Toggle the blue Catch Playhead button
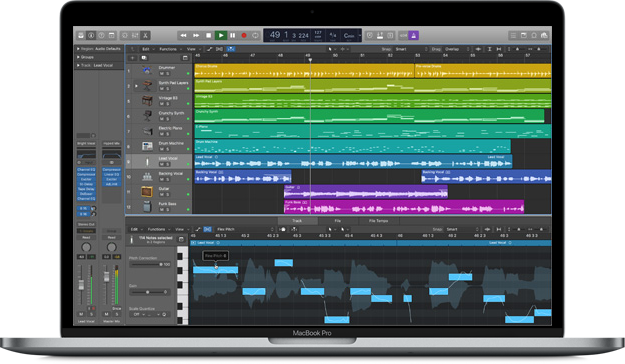625x364 pixels. coord(231,49)
